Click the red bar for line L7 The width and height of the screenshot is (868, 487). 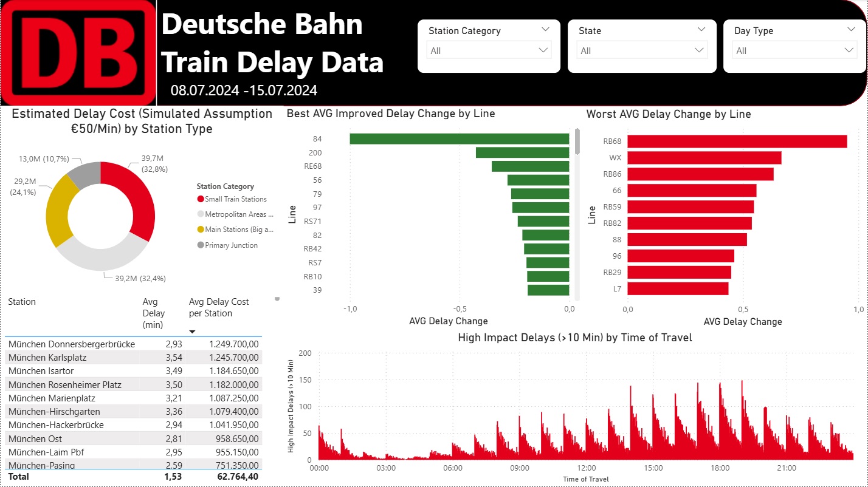pos(678,288)
